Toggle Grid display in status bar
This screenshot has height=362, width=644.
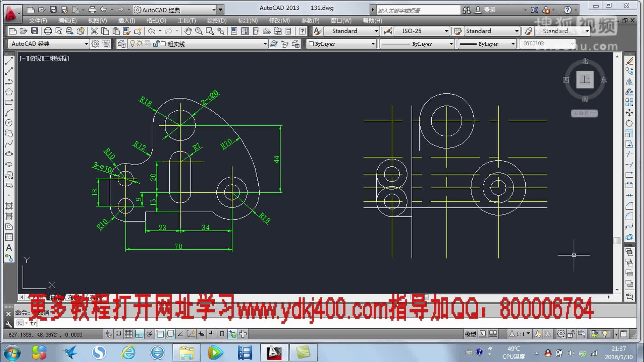click(128, 334)
